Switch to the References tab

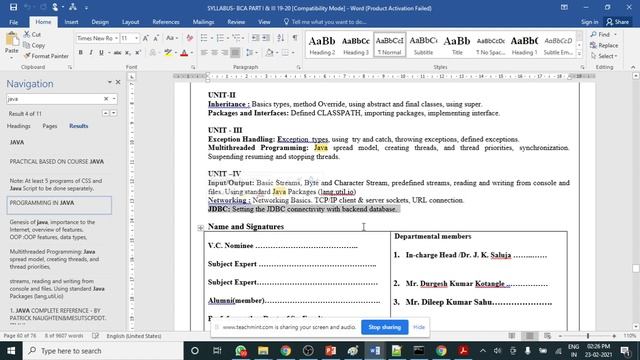tap(166, 22)
